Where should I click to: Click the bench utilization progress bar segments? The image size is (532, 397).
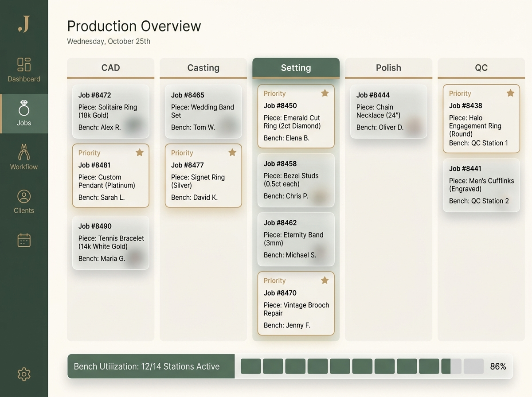tap(362, 366)
